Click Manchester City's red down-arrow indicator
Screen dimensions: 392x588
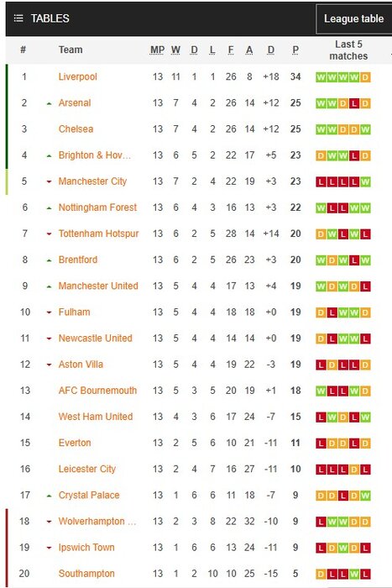click(x=49, y=182)
